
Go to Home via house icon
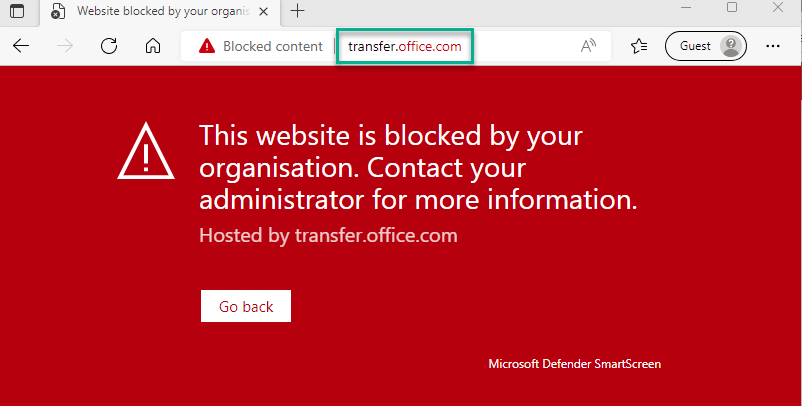click(x=153, y=46)
